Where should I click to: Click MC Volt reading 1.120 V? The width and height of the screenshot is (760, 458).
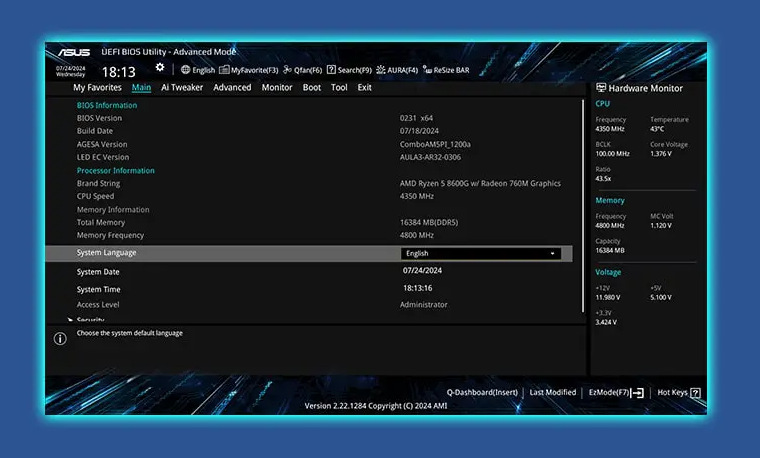tap(661, 225)
